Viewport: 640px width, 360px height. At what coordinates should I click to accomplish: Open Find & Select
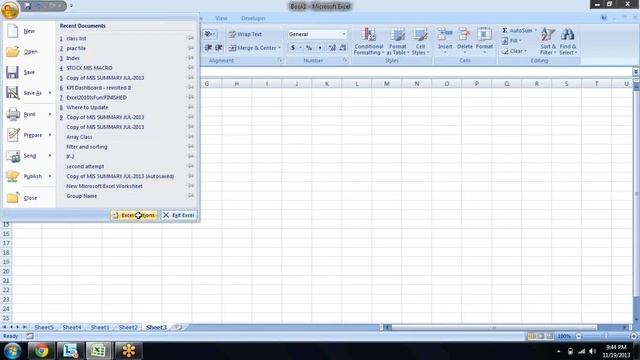point(568,41)
